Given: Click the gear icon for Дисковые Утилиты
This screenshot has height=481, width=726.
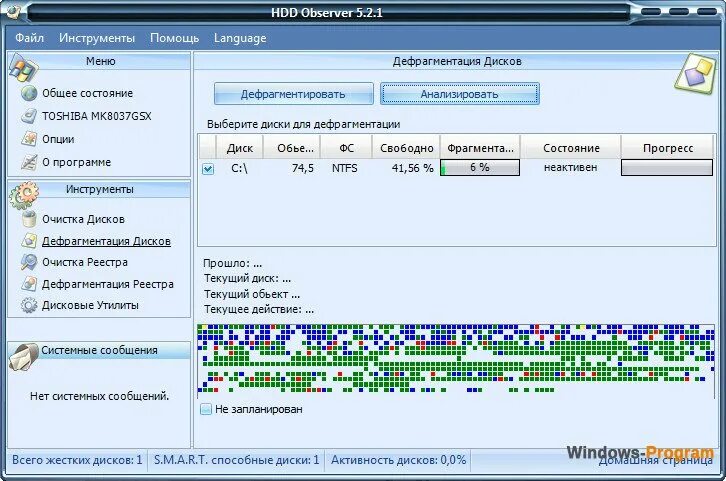Looking at the screenshot, I should click(x=29, y=305).
